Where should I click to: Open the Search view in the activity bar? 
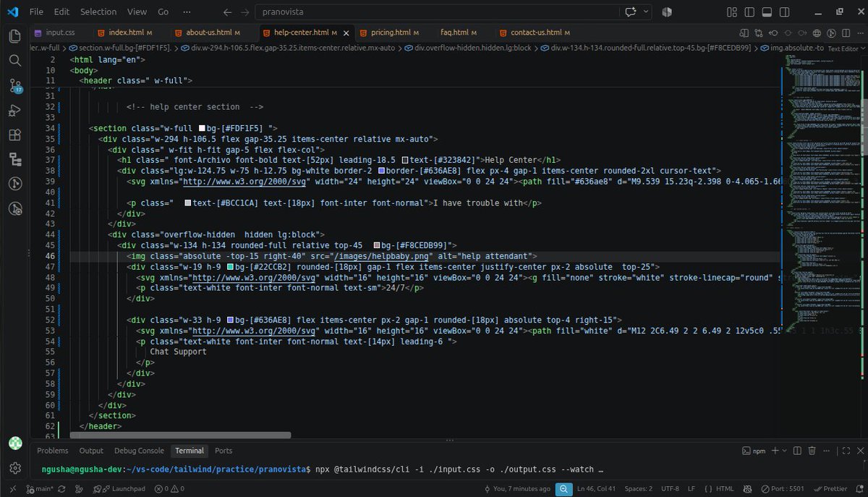14,61
